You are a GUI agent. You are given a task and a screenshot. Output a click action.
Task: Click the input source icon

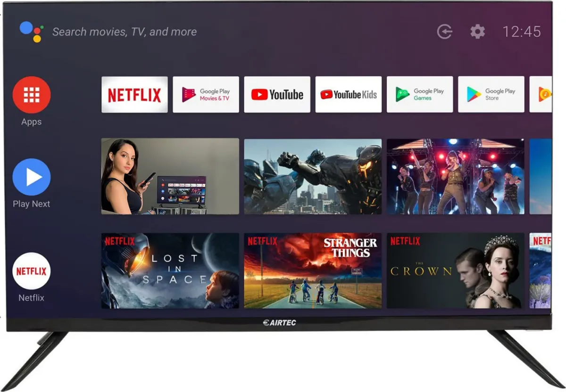[444, 32]
